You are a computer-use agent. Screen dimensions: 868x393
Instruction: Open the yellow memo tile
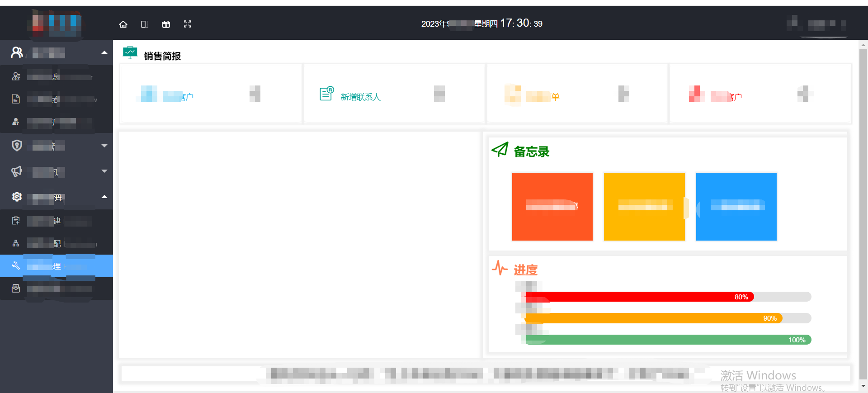tap(644, 207)
